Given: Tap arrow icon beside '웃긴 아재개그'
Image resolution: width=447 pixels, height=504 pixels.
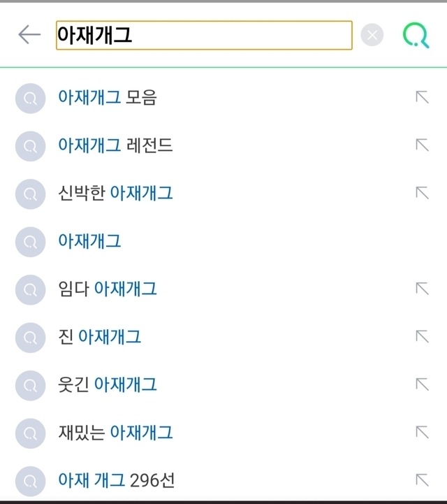Looking at the screenshot, I should (x=422, y=384).
